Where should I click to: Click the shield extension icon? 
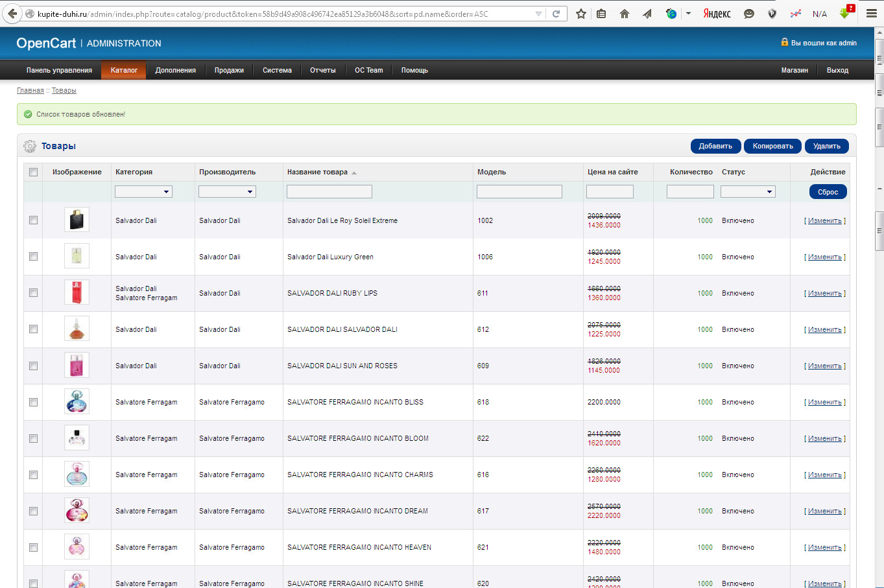772,14
